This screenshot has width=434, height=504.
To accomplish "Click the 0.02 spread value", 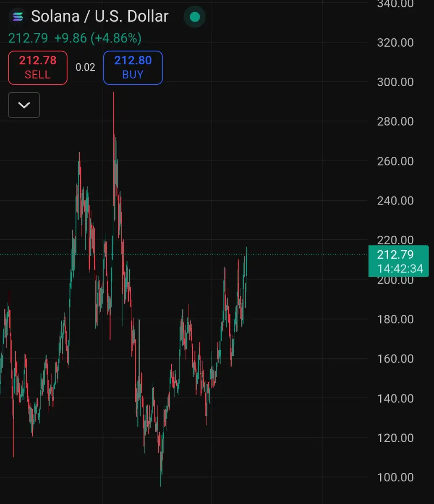I will (x=86, y=67).
